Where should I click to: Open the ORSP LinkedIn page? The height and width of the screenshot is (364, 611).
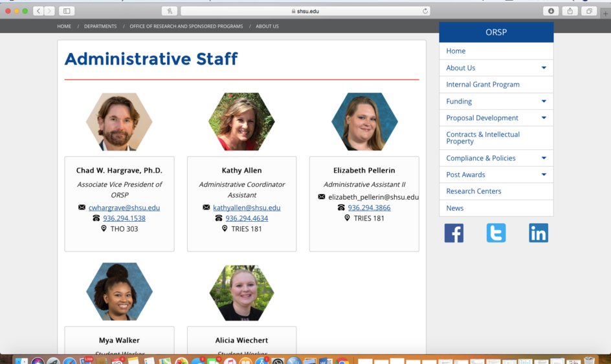pos(539,233)
